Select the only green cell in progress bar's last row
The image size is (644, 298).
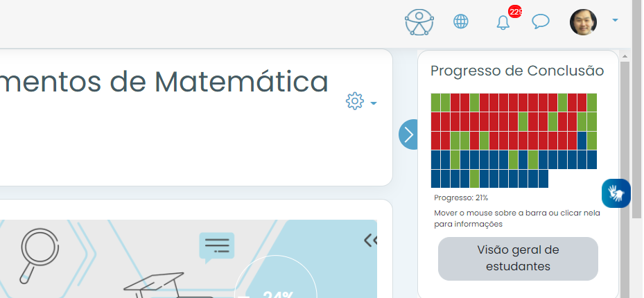pos(474,179)
